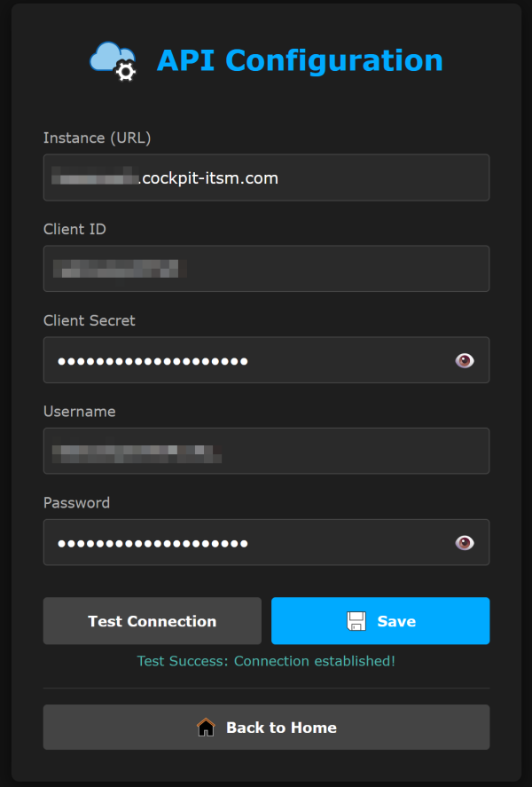Go Back to Home

[266, 728]
